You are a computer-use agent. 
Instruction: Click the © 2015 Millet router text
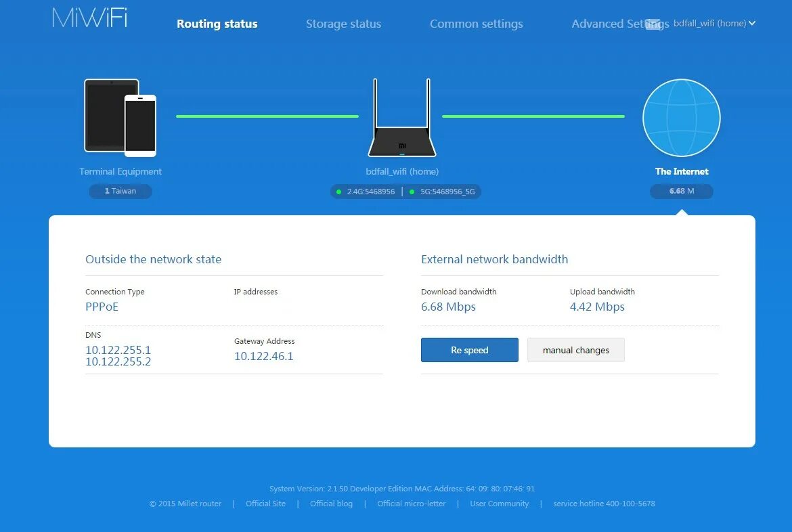185,504
